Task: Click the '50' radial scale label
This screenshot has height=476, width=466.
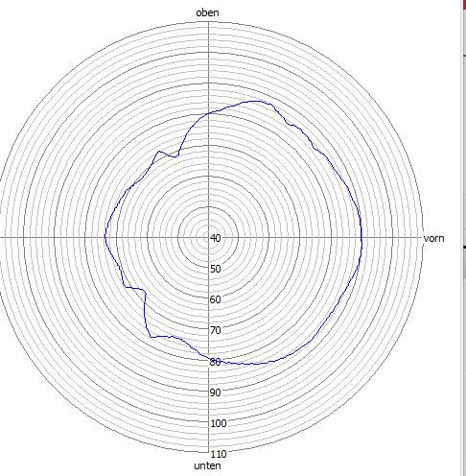Action: point(216,269)
